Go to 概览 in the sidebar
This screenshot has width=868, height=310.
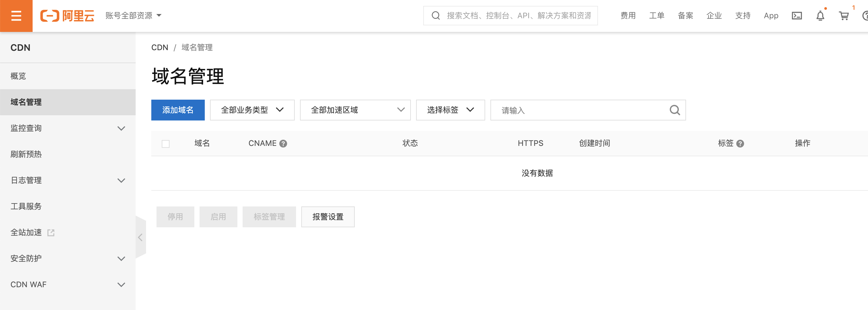click(18, 76)
